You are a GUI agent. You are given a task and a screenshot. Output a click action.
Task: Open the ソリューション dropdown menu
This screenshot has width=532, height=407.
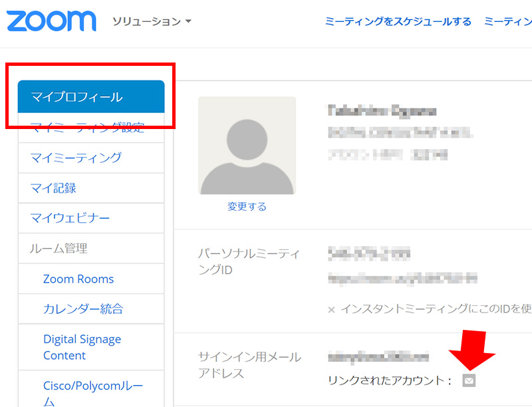tap(152, 21)
